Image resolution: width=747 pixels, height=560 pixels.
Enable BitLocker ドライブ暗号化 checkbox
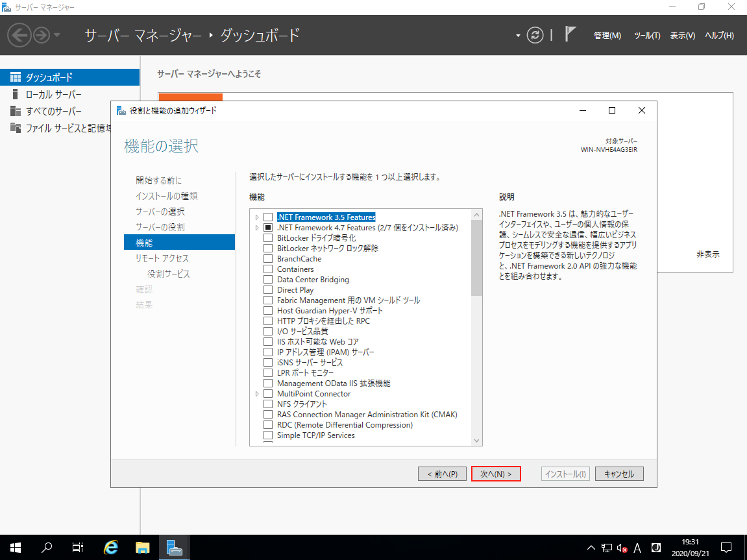coord(268,238)
